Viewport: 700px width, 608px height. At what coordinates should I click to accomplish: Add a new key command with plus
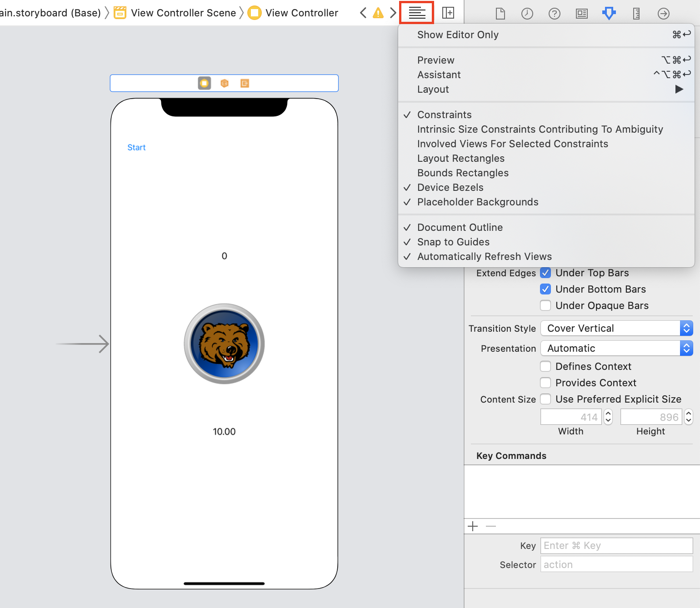[x=473, y=526]
